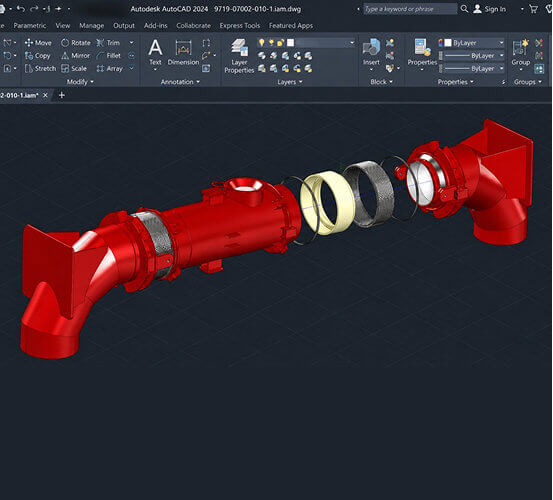Open the Express Tools tab

pyautogui.click(x=240, y=26)
